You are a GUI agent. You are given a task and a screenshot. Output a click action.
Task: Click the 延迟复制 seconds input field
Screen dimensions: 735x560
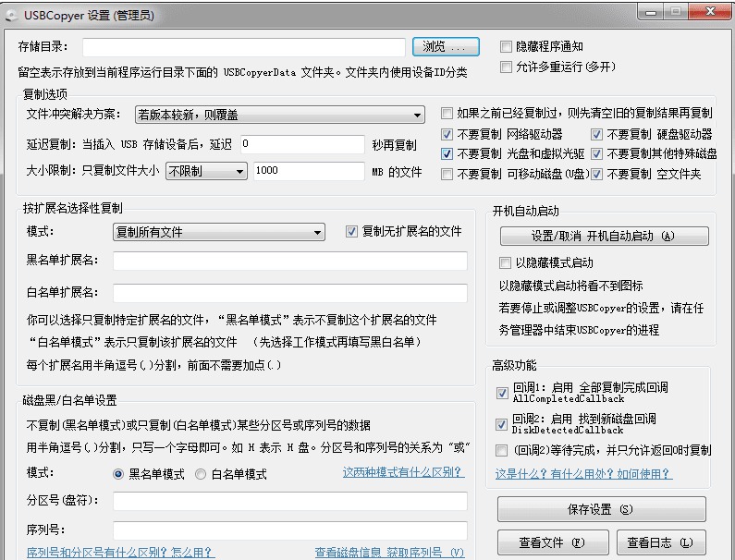pos(302,144)
